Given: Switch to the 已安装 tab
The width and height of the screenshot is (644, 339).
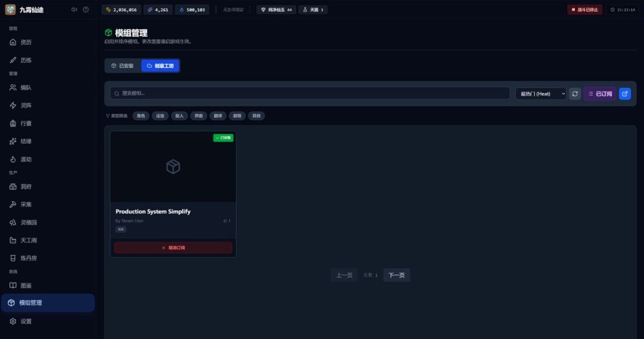Looking at the screenshot, I should [123, 66].
